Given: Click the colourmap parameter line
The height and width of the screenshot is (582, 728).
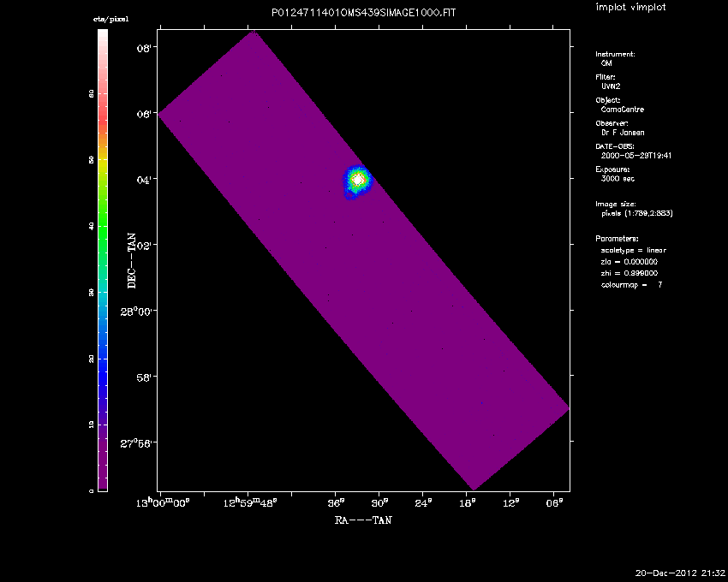Looking at the screenshot, I should (x=632, y=284).
